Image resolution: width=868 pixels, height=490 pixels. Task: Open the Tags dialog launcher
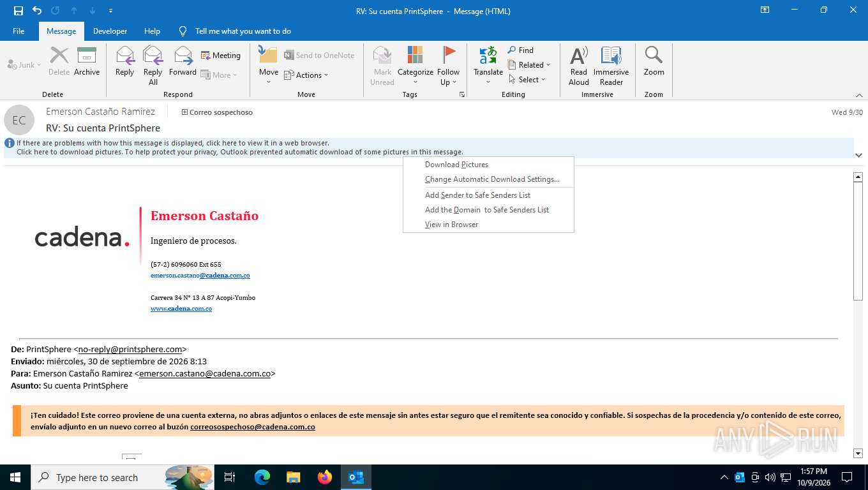pos(461,94)
